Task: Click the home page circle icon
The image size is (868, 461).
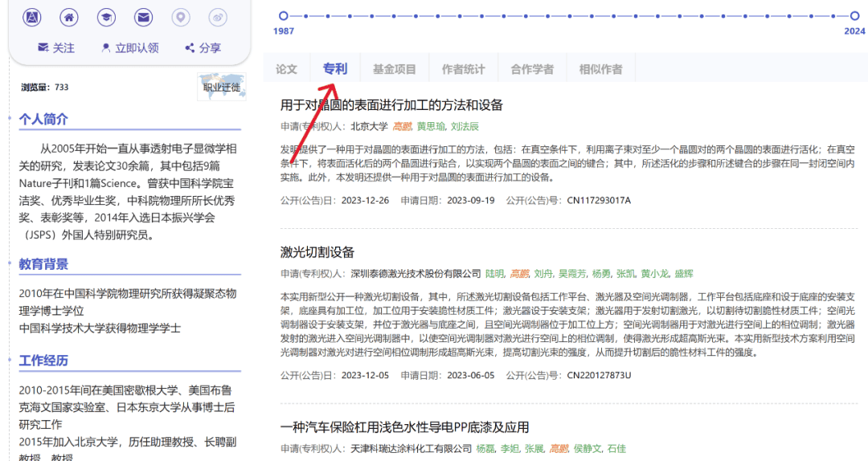Action: [x=69, y=17]
